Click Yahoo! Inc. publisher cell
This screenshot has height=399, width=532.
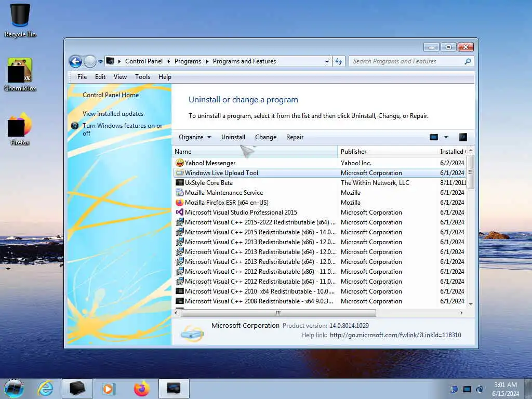[356, 163]
